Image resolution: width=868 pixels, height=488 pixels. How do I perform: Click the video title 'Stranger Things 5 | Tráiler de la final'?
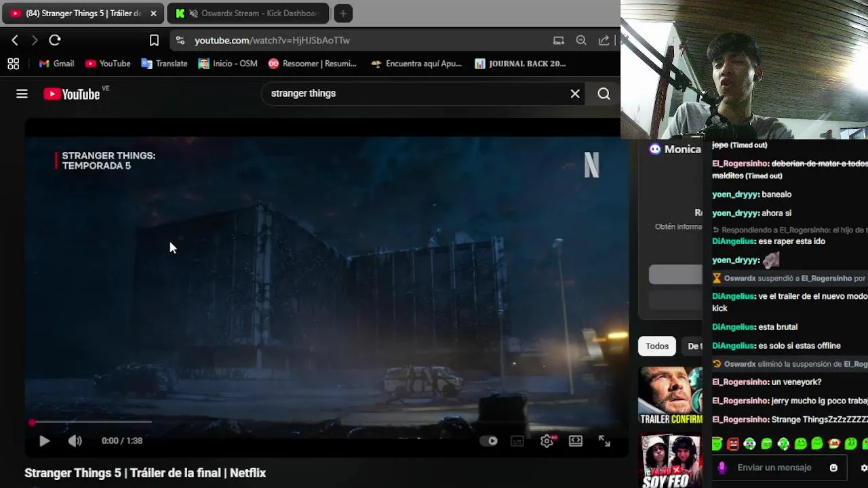[x=145, y=473]
